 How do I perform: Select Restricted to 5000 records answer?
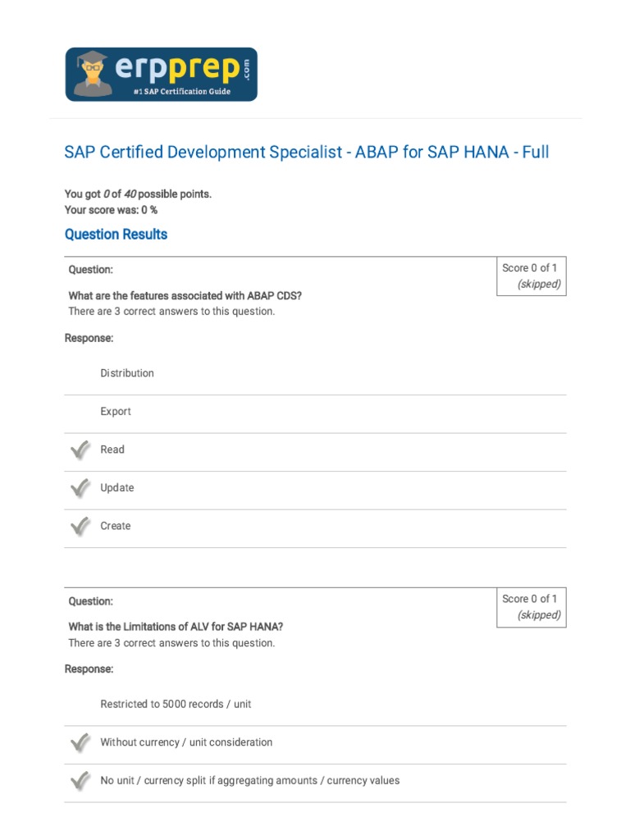(x=181, y=704)
